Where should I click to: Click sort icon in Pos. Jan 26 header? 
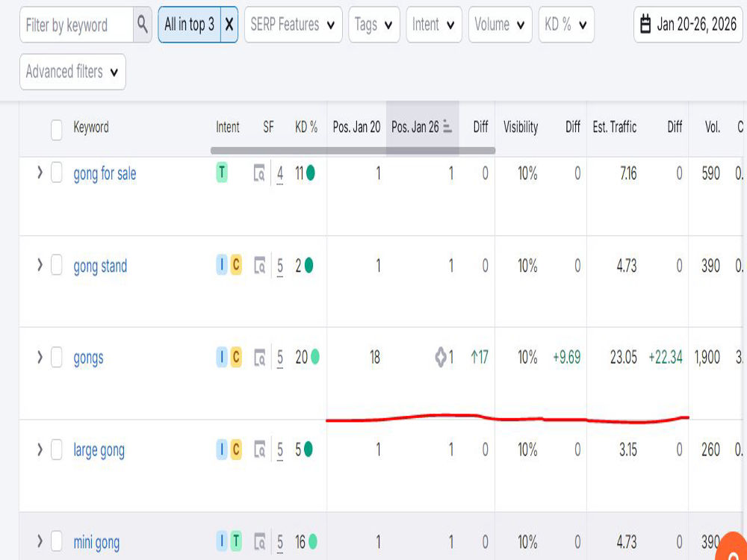[x=447, y=127]
